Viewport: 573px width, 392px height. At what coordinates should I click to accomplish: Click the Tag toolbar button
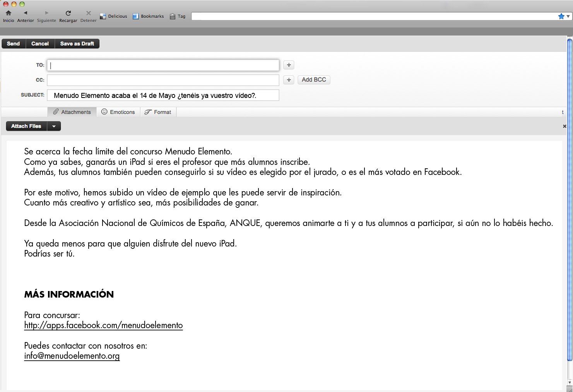click(x=178, y=16)
